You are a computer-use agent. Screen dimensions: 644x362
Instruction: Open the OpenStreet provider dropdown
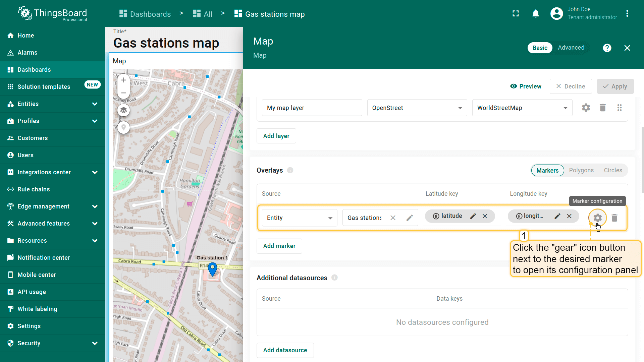point(417,108)
